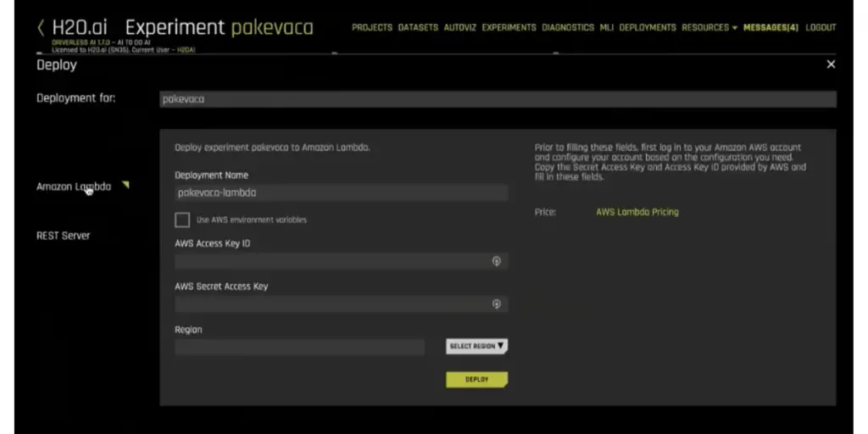Open the Experiments page
This screenshot has height=434, width=868.
[x=509, y=27]
